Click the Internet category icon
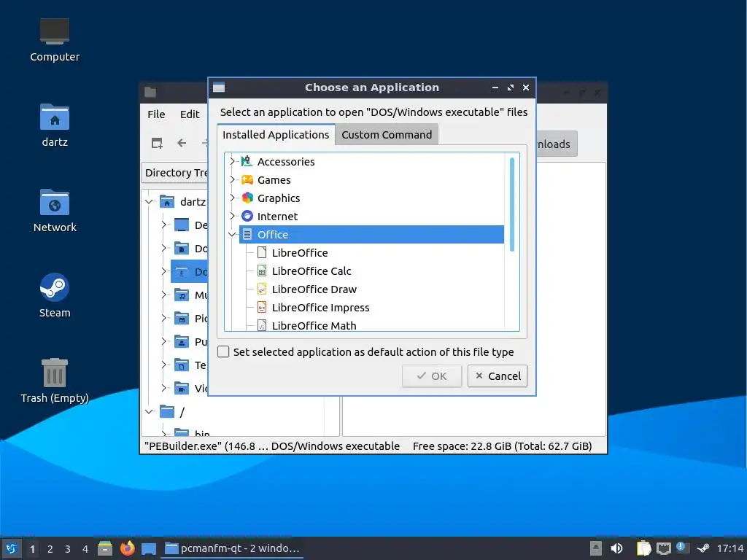Viewport: 747px width, 560px height. click(247, 216)
